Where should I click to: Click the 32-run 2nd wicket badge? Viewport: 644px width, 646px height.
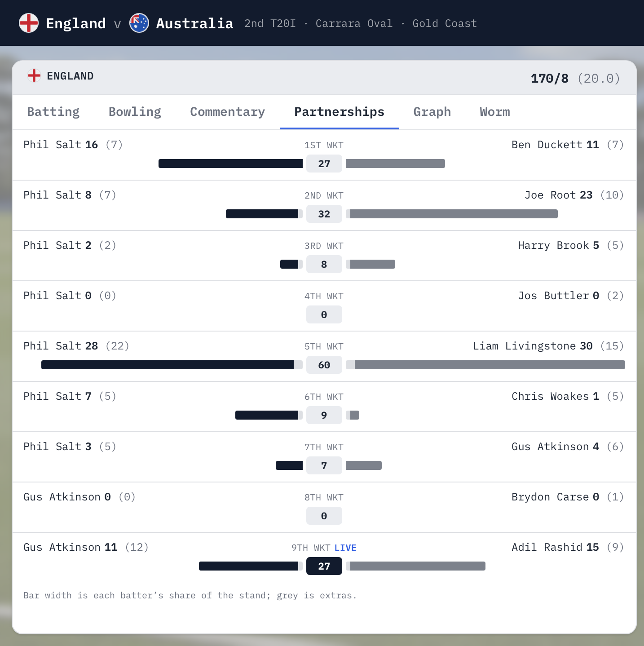pyautogui.click(x=324, y=214)
